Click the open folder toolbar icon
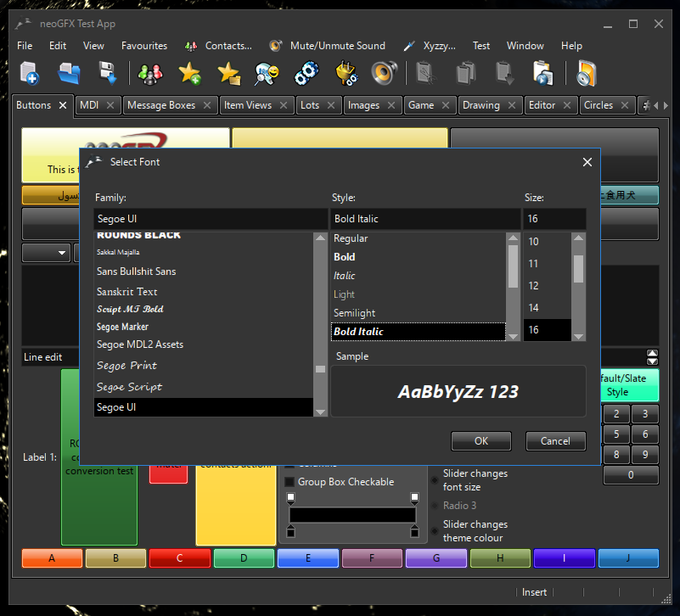The width and height of the screenshot is (680, 616). (x=69, y=74)
